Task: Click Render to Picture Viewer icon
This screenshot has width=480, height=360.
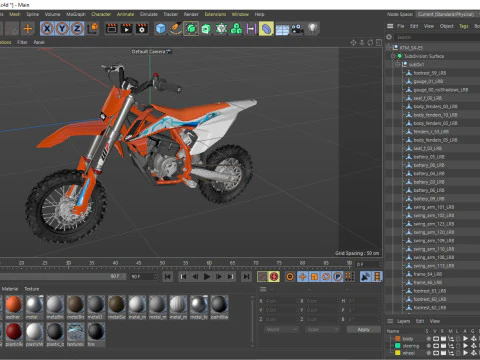Action: (x=127, y=29)
